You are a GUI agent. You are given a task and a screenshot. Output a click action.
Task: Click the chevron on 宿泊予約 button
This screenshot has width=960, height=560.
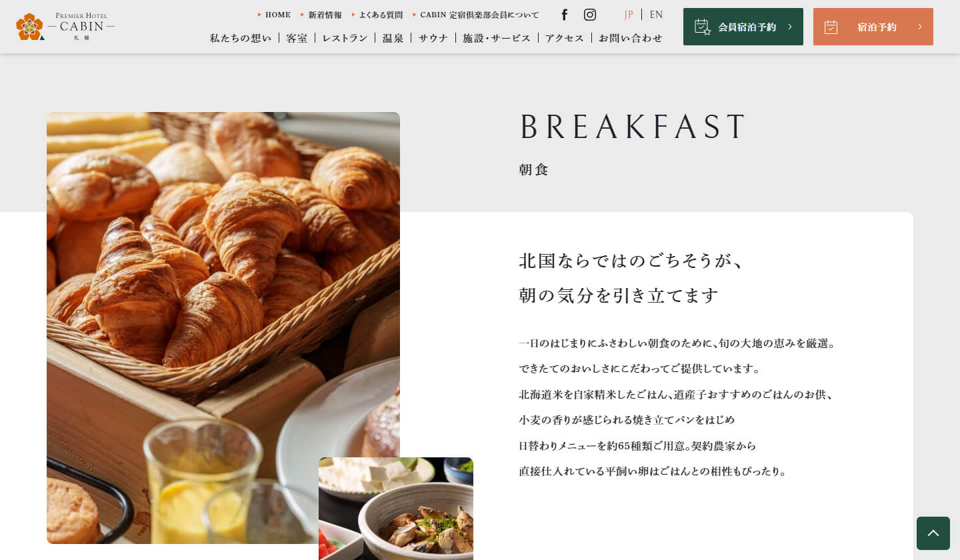pos(920,27)
